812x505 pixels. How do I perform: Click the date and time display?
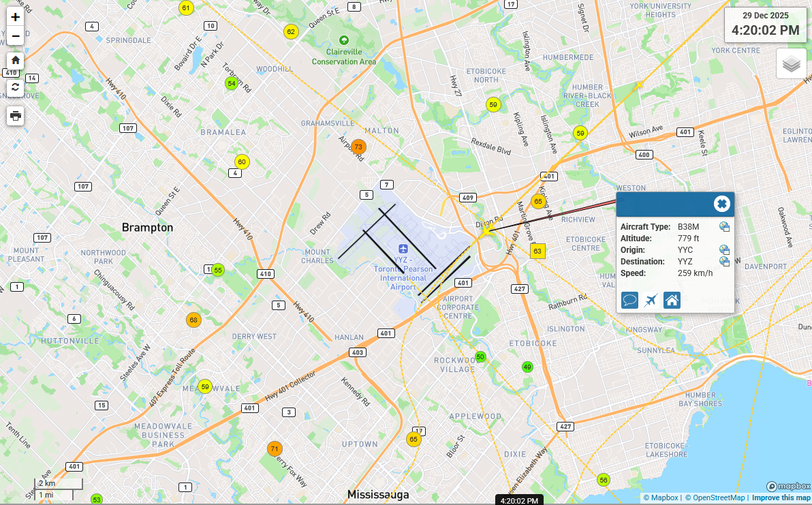point(765,25)
